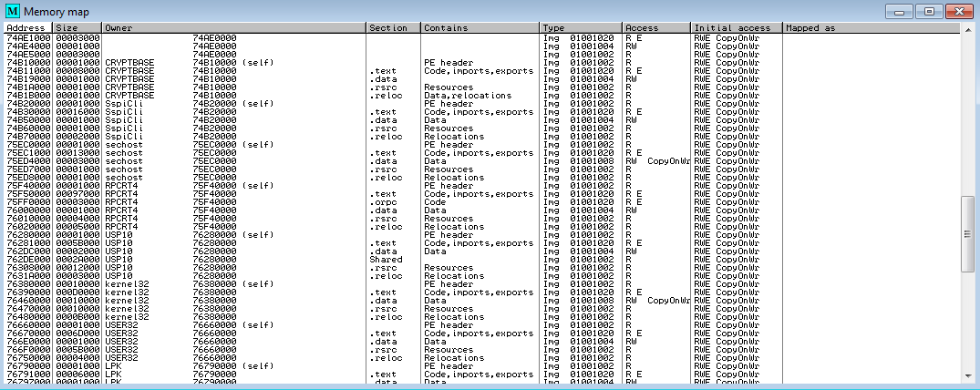This screenshot has width=980, height=390.
Task: Select the USP10 Shared row 762DE000
Action: pyautogui.click(x=482, y=260)
